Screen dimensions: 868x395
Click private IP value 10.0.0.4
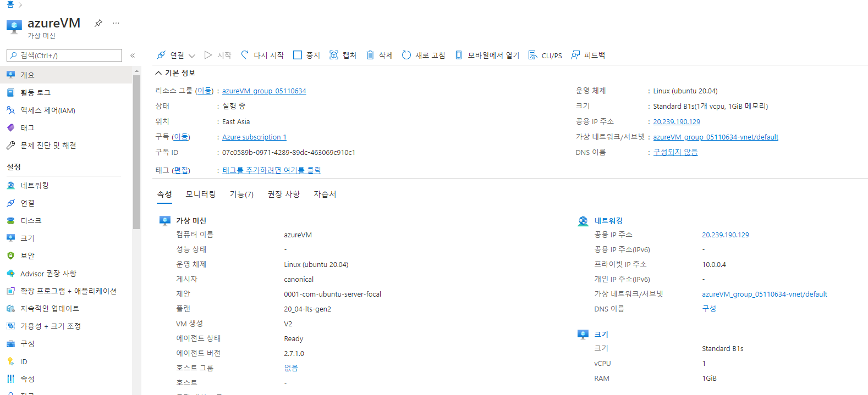(x=714, y=265)
